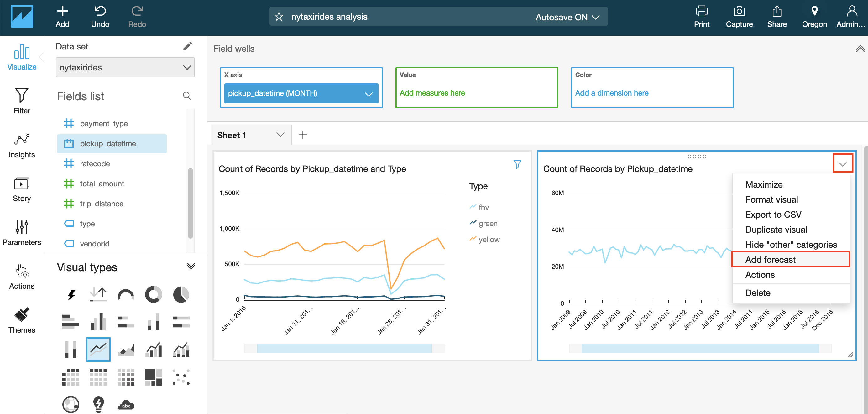Click the Value field well
Viewport: 868px width, 414px height.
pyautogui.click(x=476, y=88)
